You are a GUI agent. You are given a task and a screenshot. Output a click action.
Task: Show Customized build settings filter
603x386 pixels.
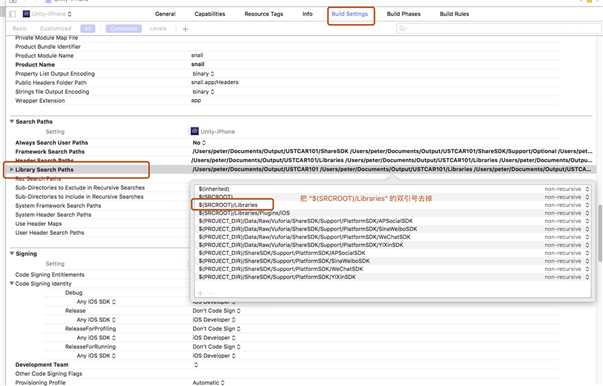coord(56,29)
